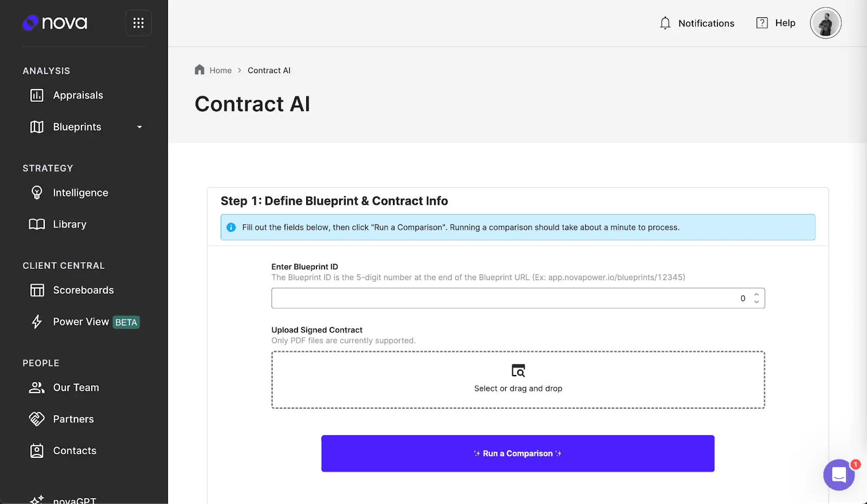Click Run a Comparison
Screen dimensions: 867x504
click(x=517, y=453)
